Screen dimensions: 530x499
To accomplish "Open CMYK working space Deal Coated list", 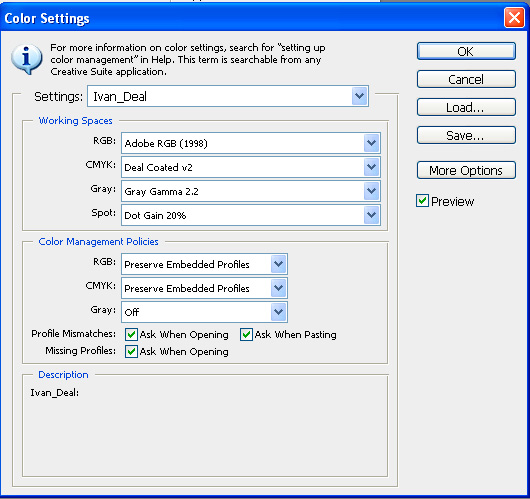I will click(251, 167).
